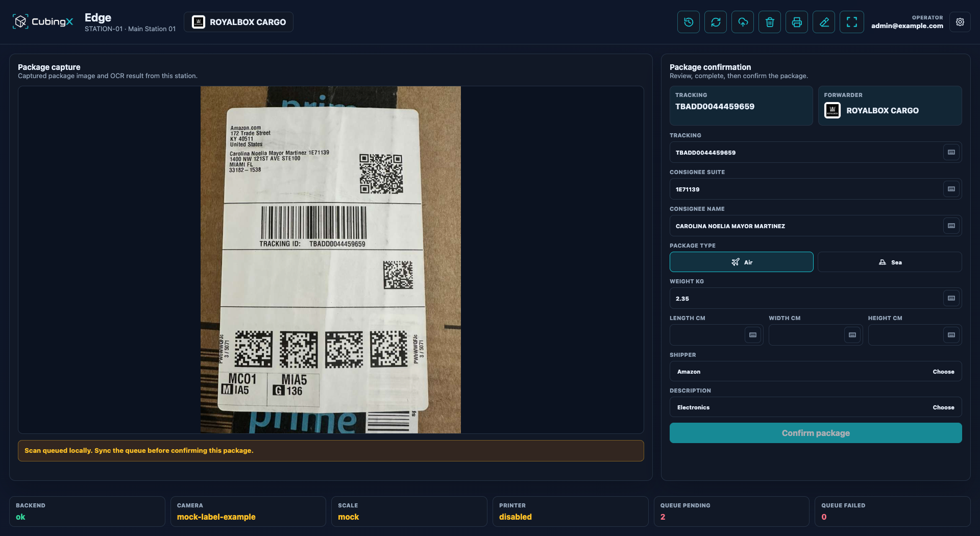
Task: Click the ROYALBOX CARGO header badge
Action: [x=238, y=22]
